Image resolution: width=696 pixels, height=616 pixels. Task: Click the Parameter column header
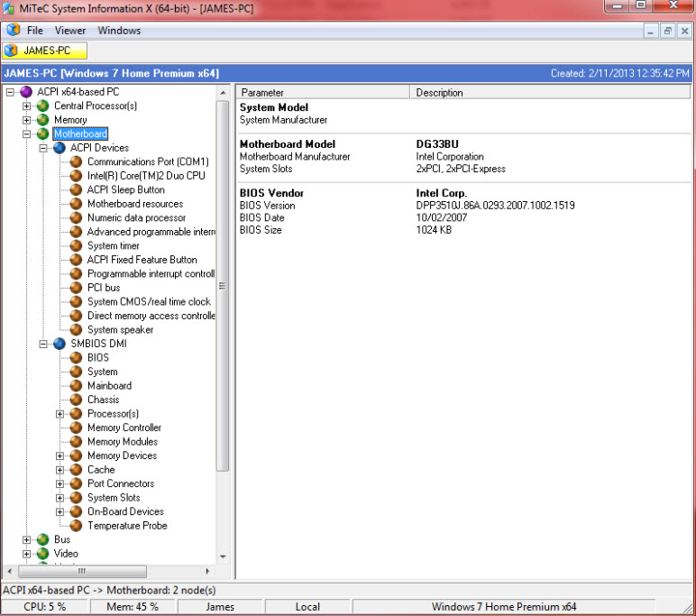pos(323,92)
